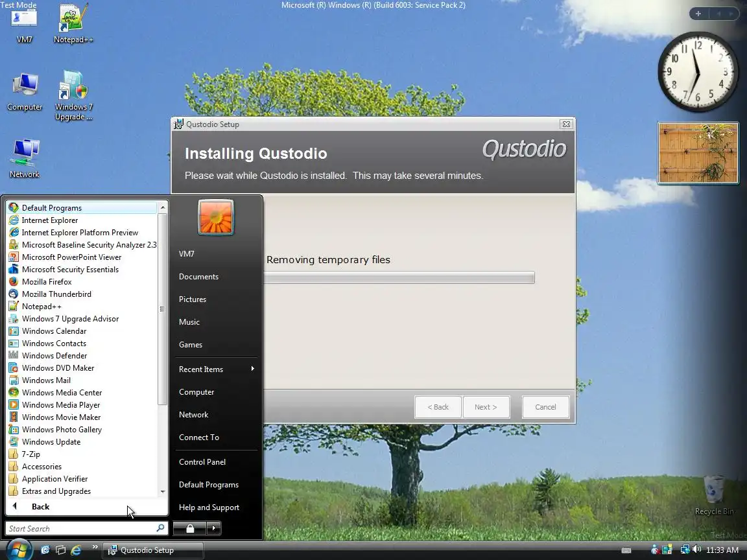Select the Computer desktop icon

[x=25, y=93]
